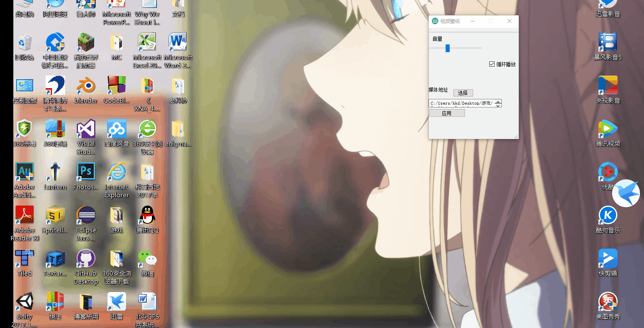Open the CodeBlocks shortcut icon
644x328 pixels.
click(117, 86)
